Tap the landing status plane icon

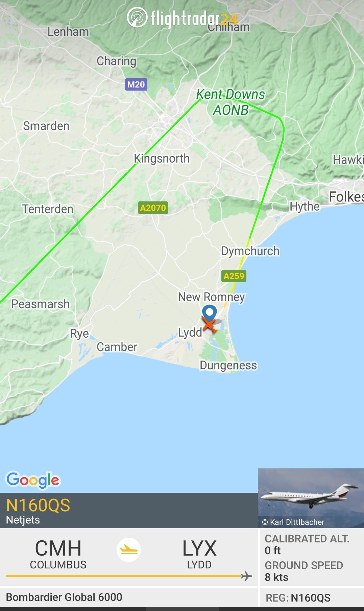click(x=129, y=550)
